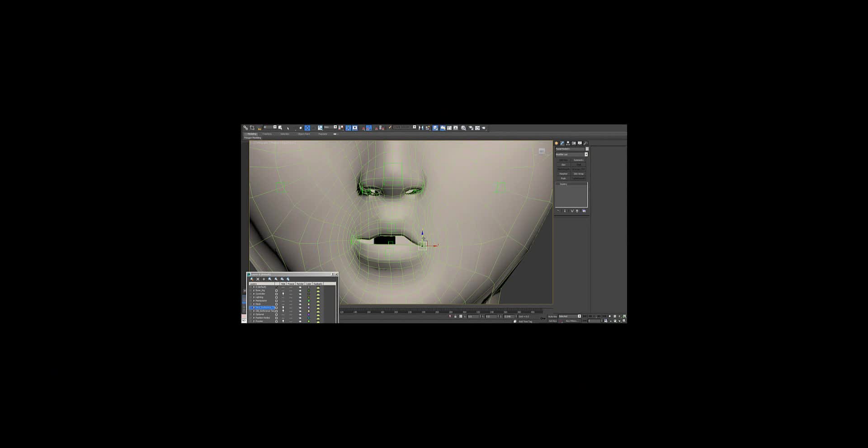Delete highlighted layer using the X icon
The width and height of the screenshot is (868, 448).
click(258, 279)
